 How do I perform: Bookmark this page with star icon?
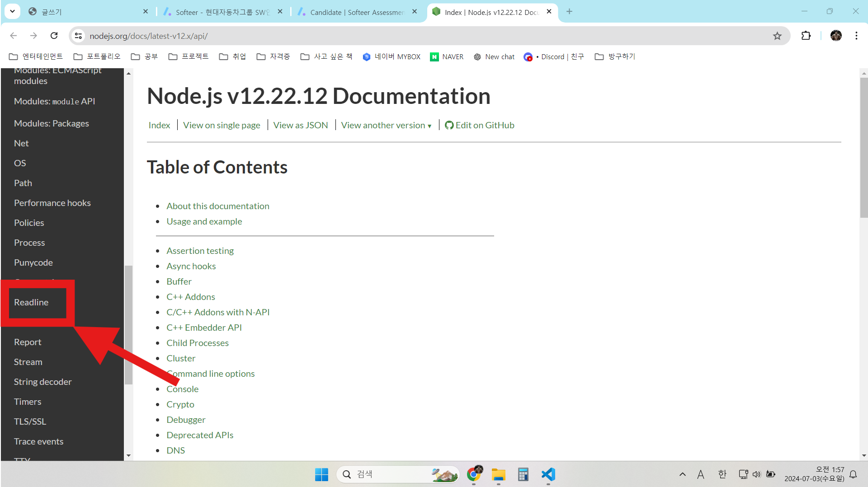click(777, 36)
